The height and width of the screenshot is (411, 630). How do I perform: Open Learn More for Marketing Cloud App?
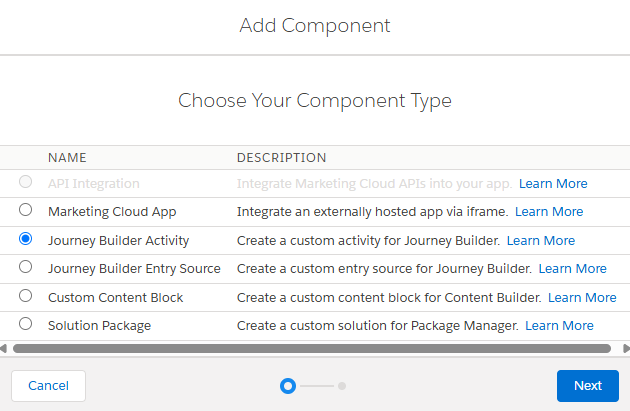pyautogui.click(x=549, y=212)
